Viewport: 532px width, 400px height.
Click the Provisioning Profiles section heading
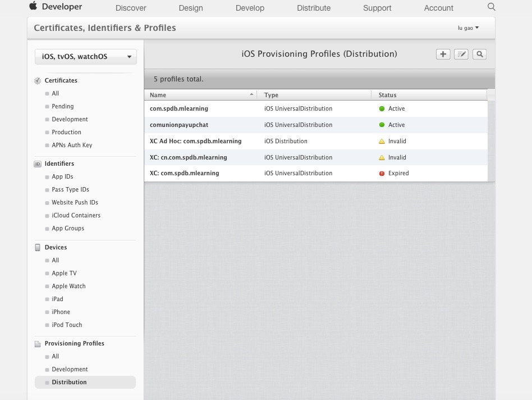point(74,344)
